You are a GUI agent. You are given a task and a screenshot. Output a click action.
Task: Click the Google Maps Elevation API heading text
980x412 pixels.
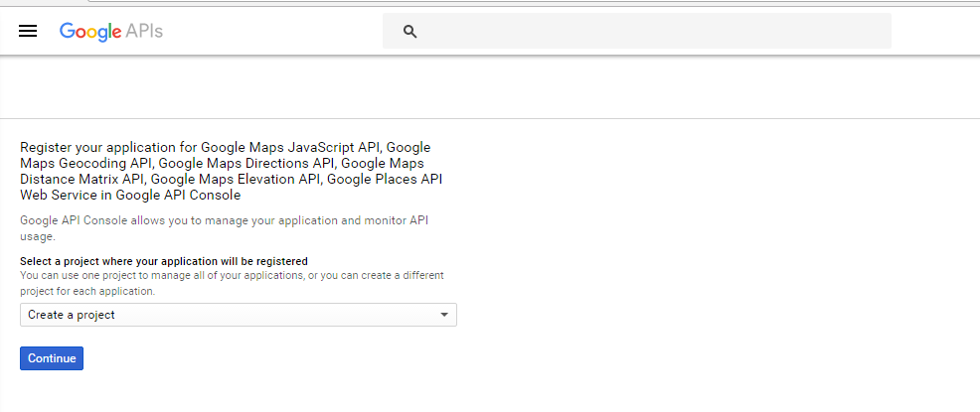pos(236,179)
